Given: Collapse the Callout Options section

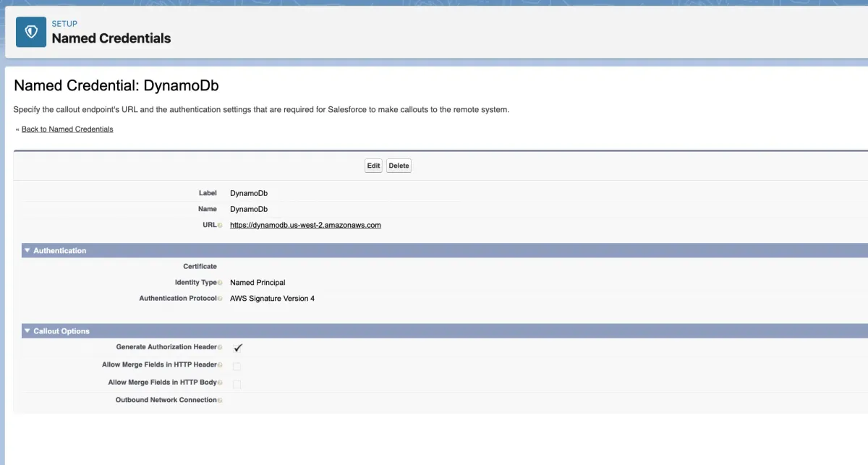Looking at the screenshot, I should tap(27, 331).
